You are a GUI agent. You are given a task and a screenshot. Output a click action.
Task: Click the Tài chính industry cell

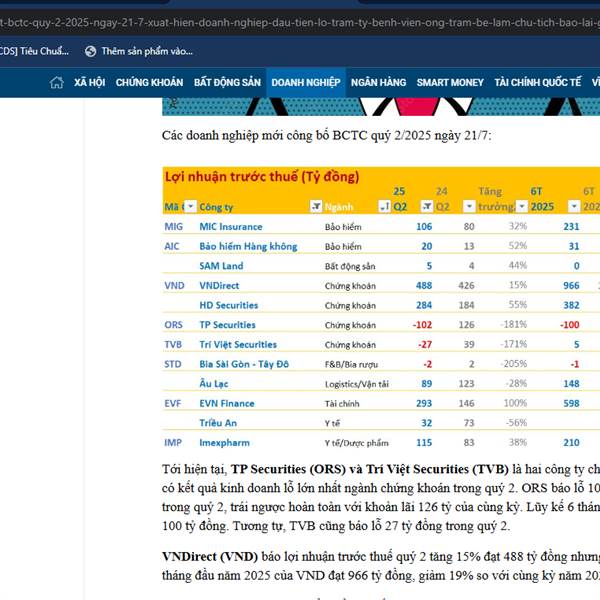pyautogui.click(x=342, y=403)
